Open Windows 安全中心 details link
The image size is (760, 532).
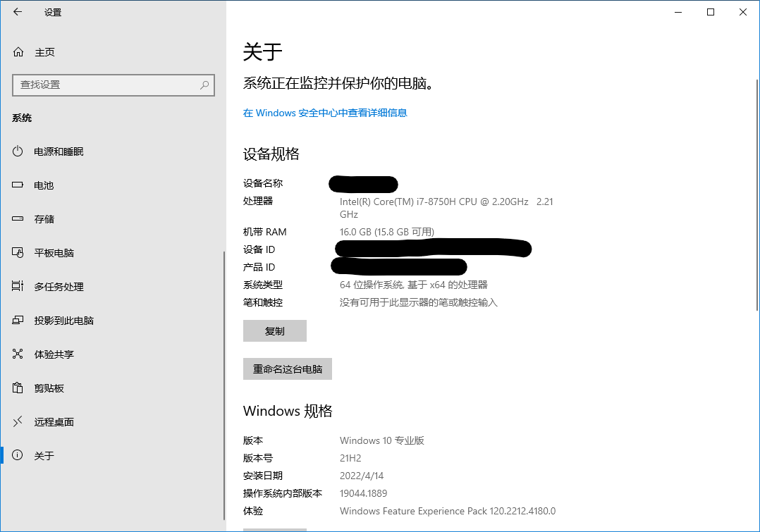click(325, 113)
